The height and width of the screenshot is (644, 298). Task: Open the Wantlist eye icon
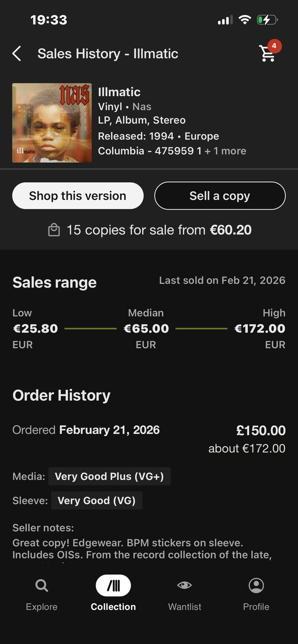[184, 585]
